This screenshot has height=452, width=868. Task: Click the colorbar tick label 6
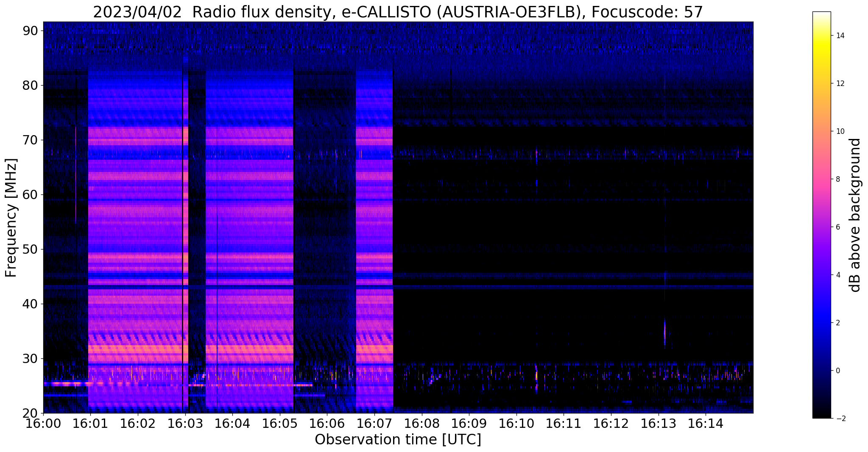point(837,227)
